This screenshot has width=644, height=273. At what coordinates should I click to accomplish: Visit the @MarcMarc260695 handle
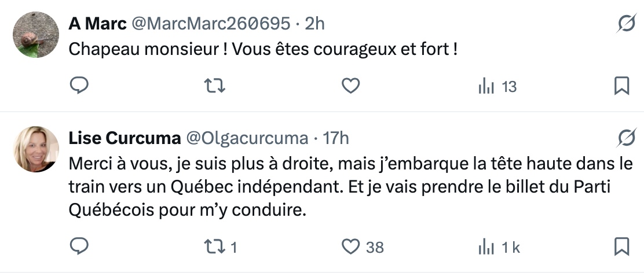pos(211,24)
